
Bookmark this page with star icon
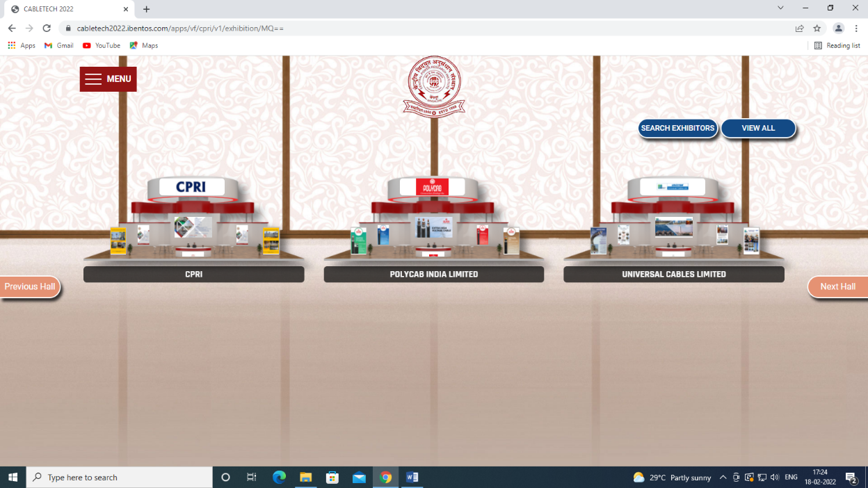[817, 29]
